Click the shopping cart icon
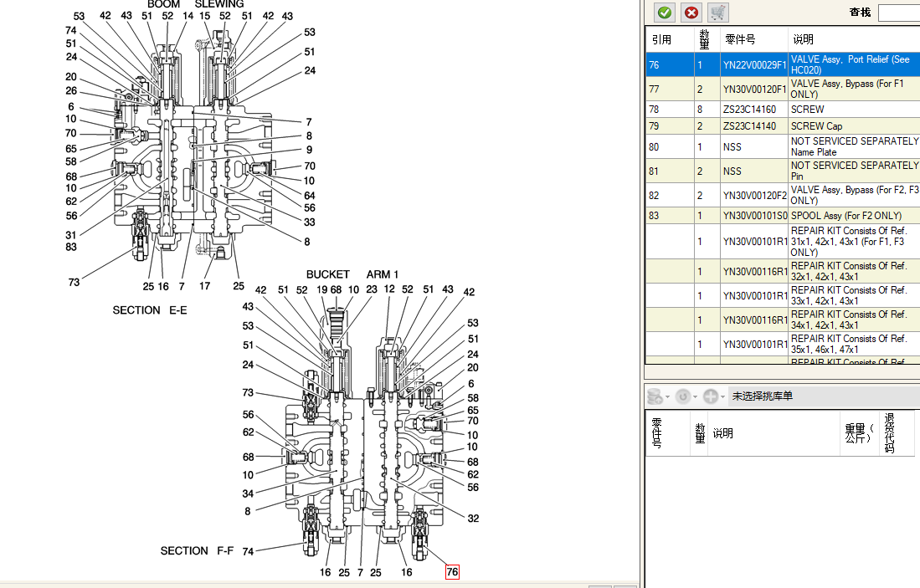This screenshot has height=588, width=920. coord(718,13)
